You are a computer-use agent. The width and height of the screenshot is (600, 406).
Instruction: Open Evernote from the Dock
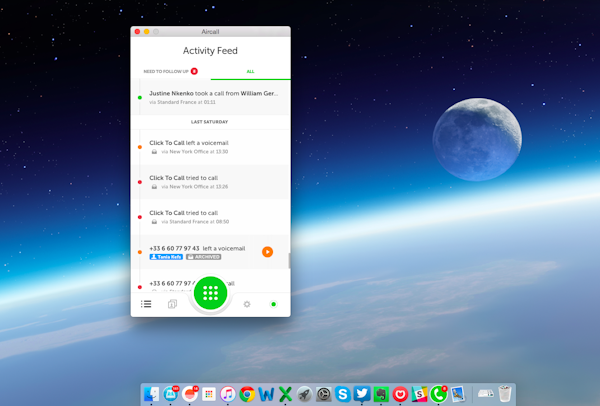click(381, 394)
